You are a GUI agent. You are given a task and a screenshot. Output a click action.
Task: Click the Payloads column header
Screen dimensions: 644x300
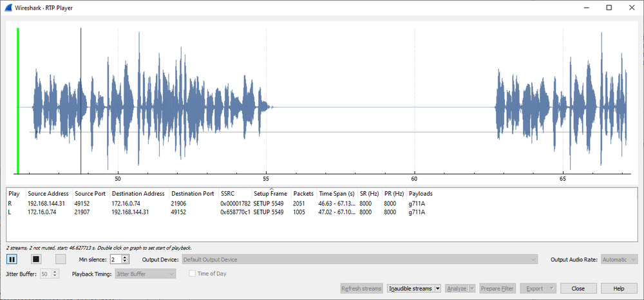[420, 194]
